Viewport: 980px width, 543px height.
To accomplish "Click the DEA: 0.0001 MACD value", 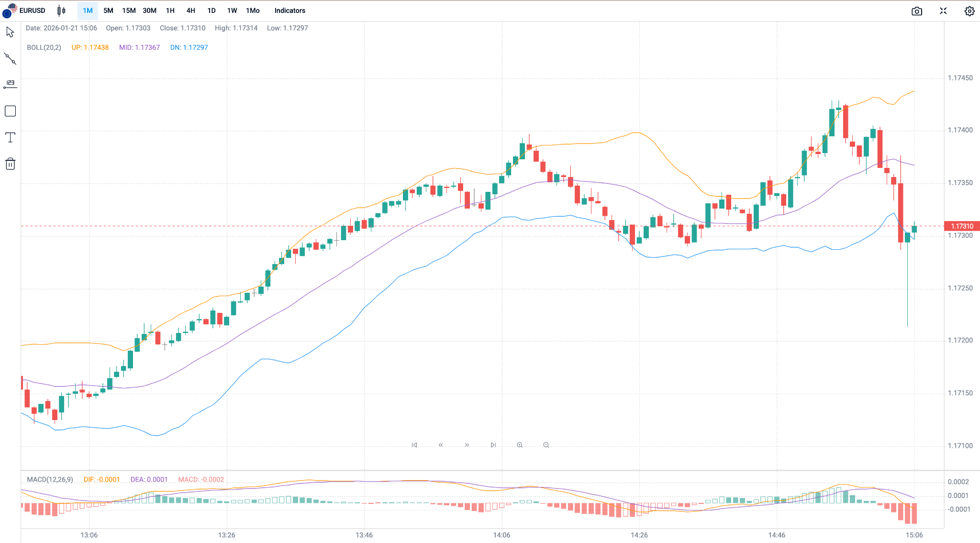I will click(x=149, y=479).
